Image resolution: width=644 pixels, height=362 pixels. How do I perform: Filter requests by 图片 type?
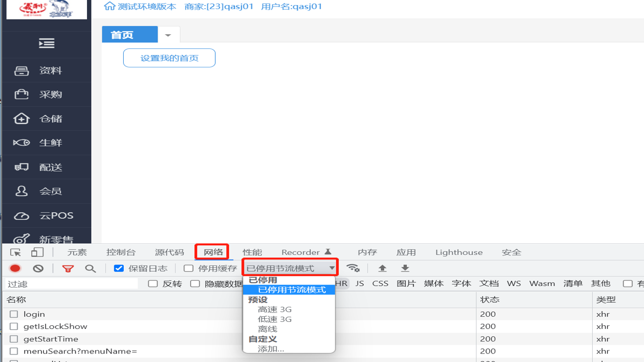click(x=406, y=284)
